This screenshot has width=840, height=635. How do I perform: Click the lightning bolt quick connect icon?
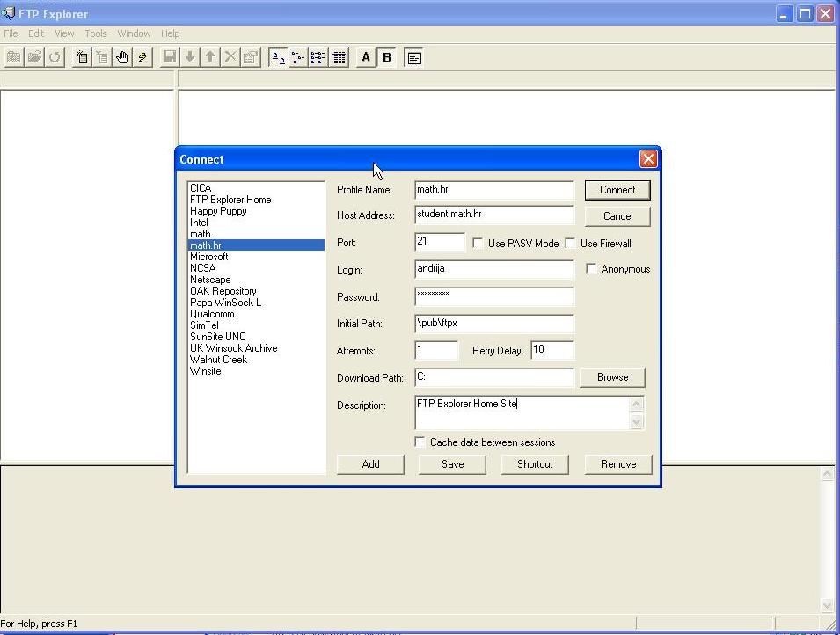click(142, 57)
